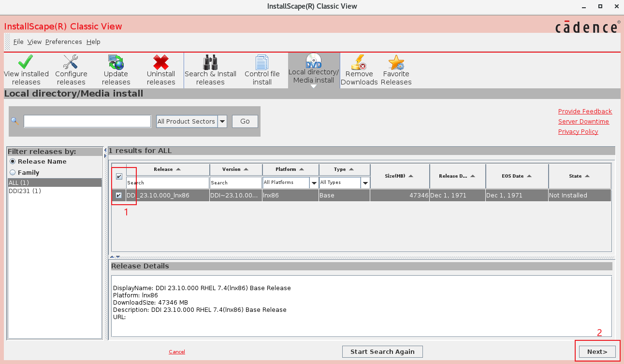Viewport: 624px width, 364px height.
Task: Uncheck the DDI 23.10.000 lnx86 release row
Action: coord(119,196)
